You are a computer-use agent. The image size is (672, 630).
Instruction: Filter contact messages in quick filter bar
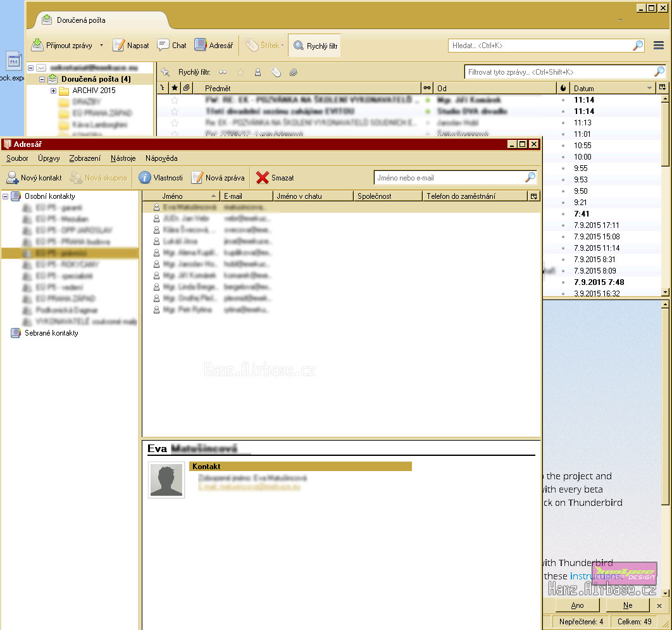258,72
